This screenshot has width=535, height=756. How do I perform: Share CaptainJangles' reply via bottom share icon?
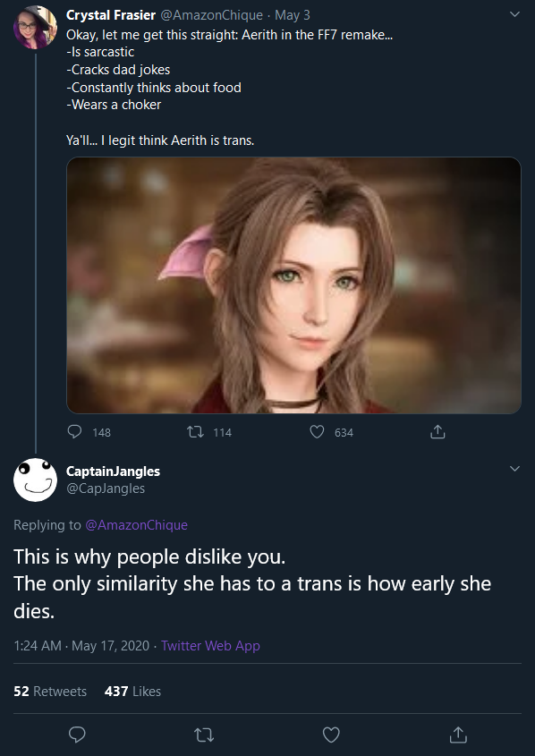pos(458,735)
